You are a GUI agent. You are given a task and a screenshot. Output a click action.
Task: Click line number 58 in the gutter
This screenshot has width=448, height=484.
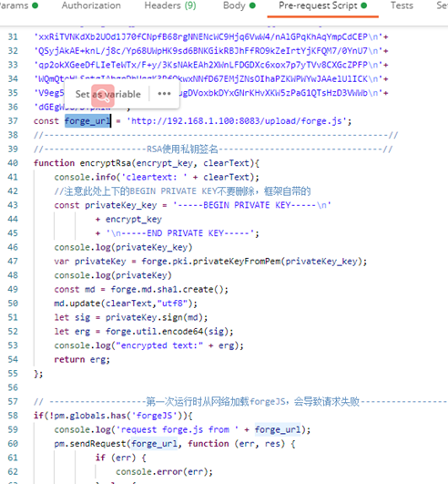13,416
